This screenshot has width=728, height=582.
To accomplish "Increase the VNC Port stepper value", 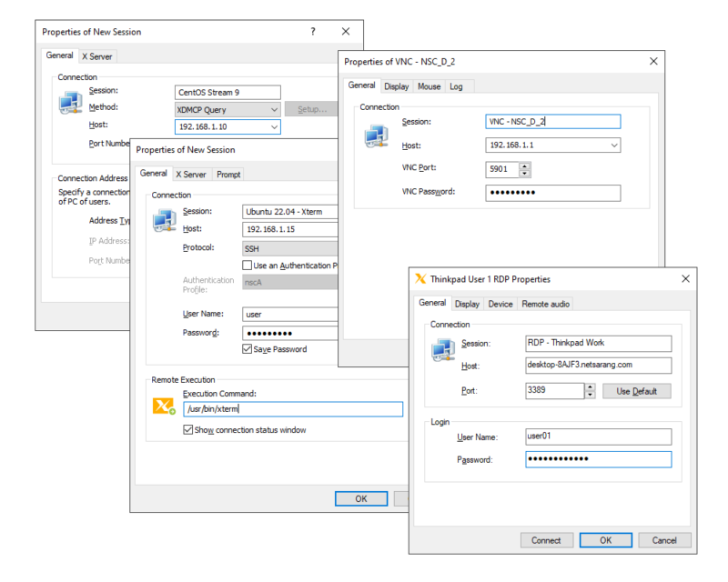I will pyautogui.click(x=524, y=165).
